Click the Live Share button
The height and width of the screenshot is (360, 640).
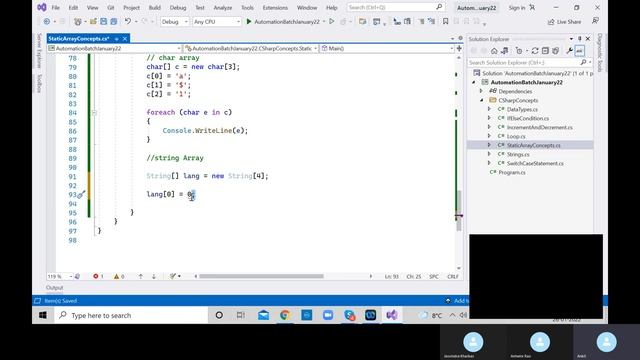pos(564,22)
